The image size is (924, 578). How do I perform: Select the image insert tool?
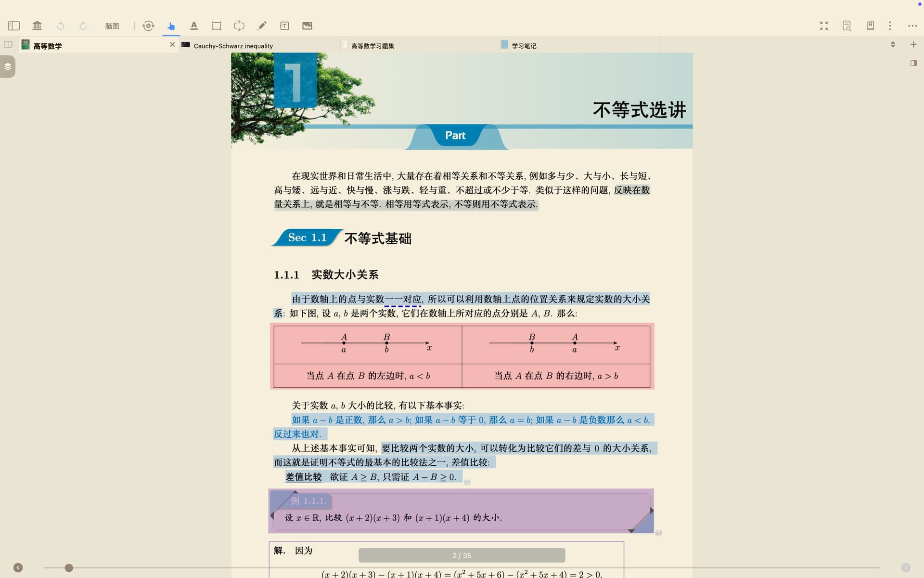tap(307, 26)
